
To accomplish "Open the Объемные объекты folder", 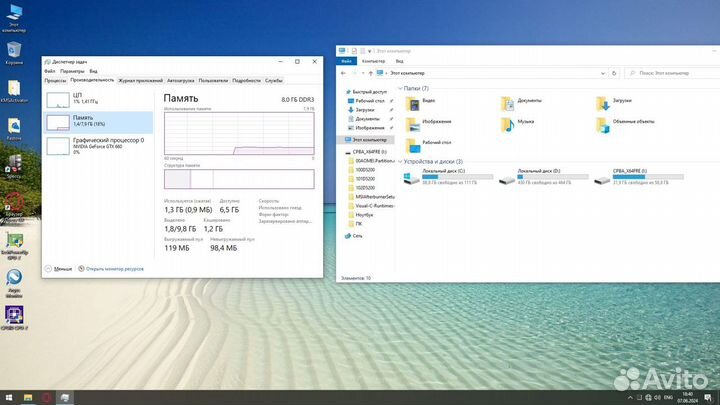I will pos(602,124).
